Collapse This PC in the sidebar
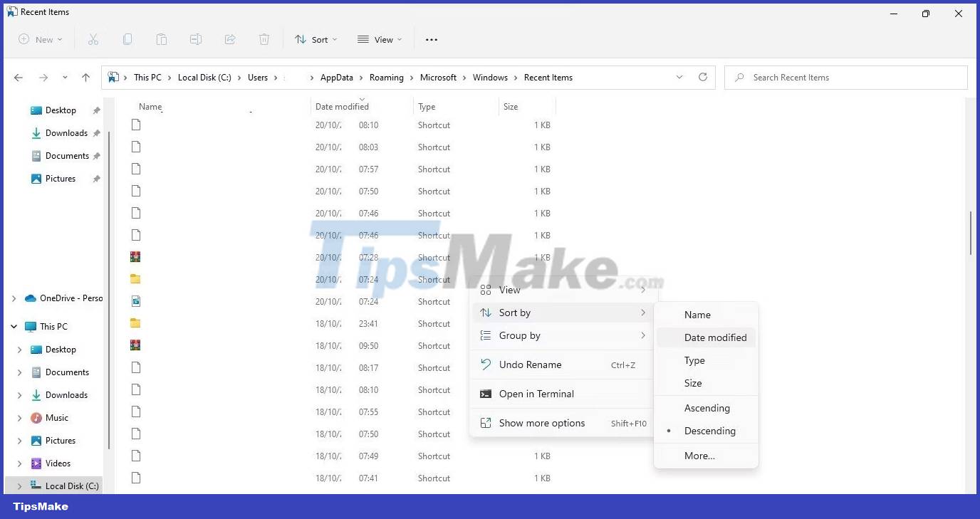 click(x=13, y=326)
